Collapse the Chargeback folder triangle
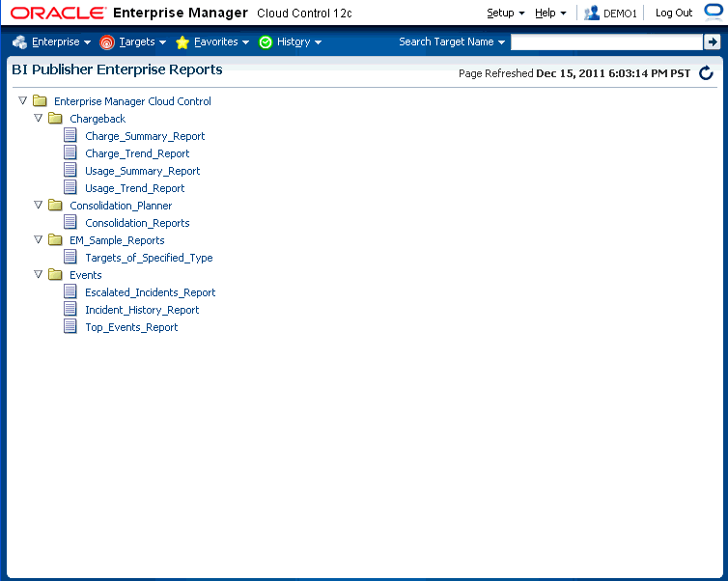728x581 pixels. tap(38, 118)
